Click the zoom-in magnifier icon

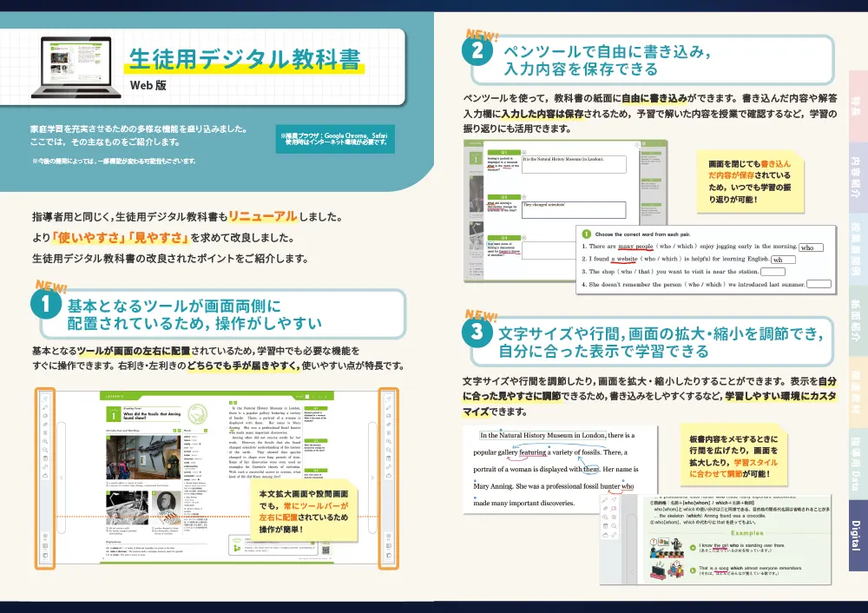point(45,442)
